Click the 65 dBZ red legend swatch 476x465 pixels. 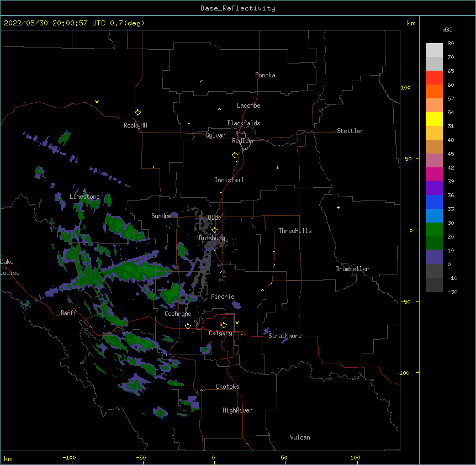coord(434,78)
